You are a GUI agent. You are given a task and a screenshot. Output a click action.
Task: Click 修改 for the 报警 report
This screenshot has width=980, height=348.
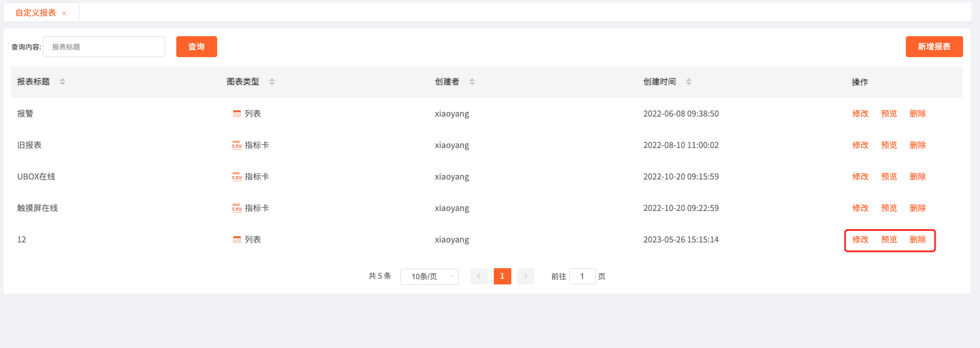coord(860,114)
